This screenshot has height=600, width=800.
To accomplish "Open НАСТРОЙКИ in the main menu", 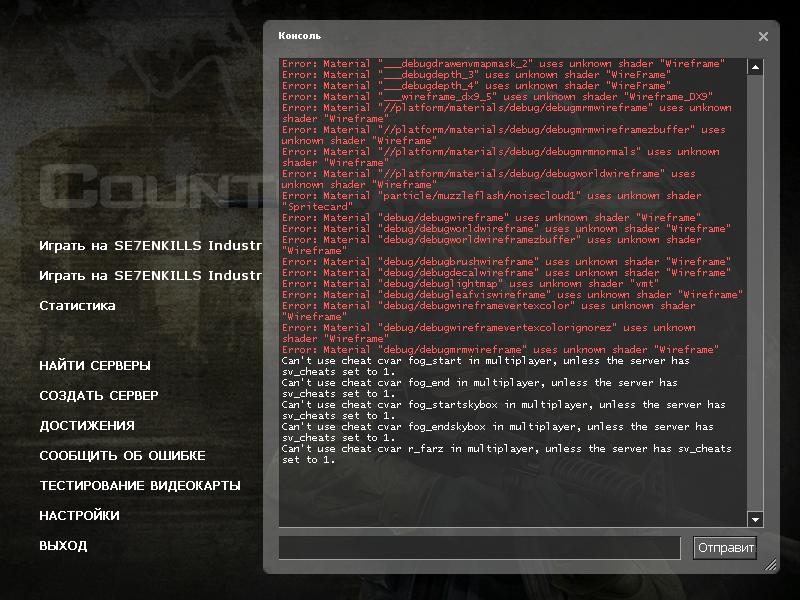I will click(80, 515).
